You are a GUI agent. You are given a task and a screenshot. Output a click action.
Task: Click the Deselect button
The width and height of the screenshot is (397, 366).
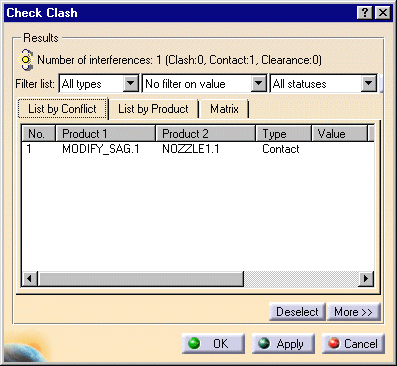coord(297,312)
